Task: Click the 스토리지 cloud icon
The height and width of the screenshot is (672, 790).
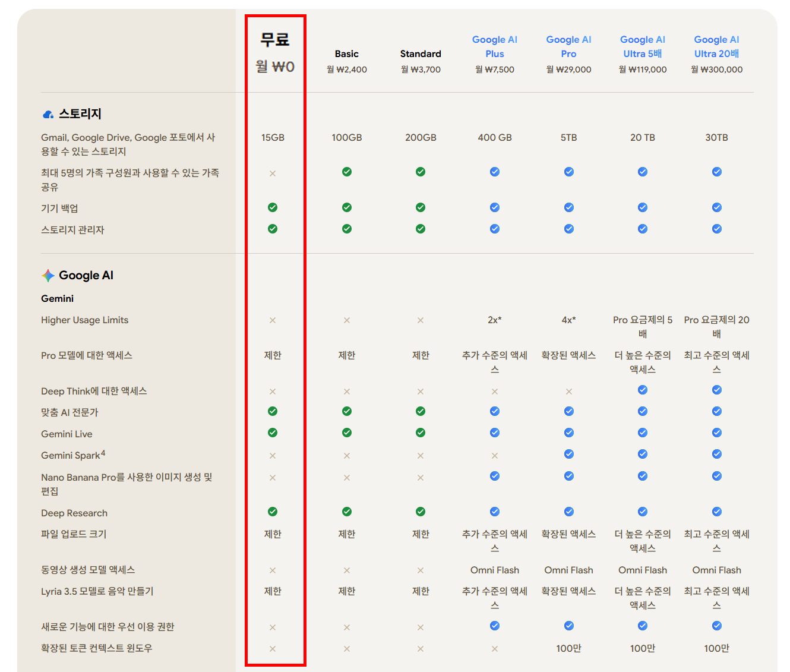Action: click(48, 114)
